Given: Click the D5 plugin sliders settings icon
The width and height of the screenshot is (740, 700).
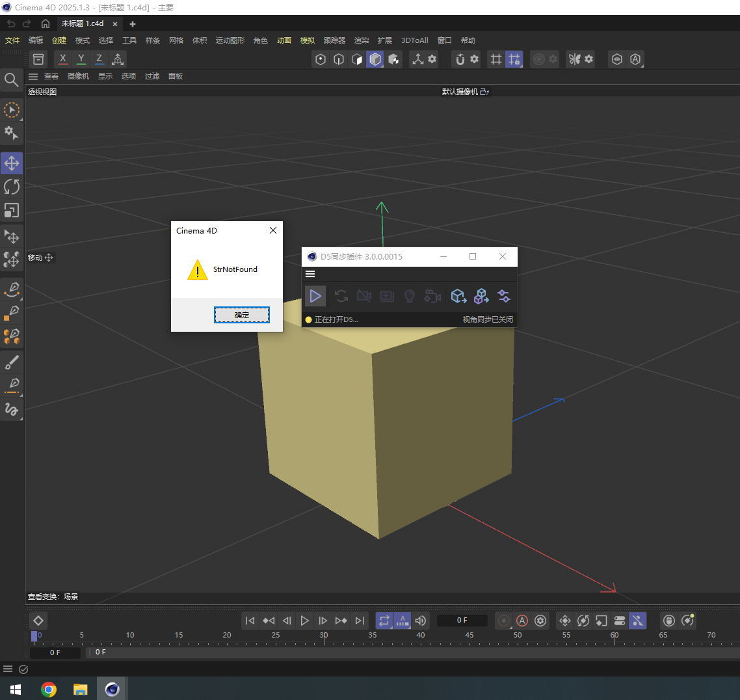Looking at the screenshot, I should click(x=503, y=297).
